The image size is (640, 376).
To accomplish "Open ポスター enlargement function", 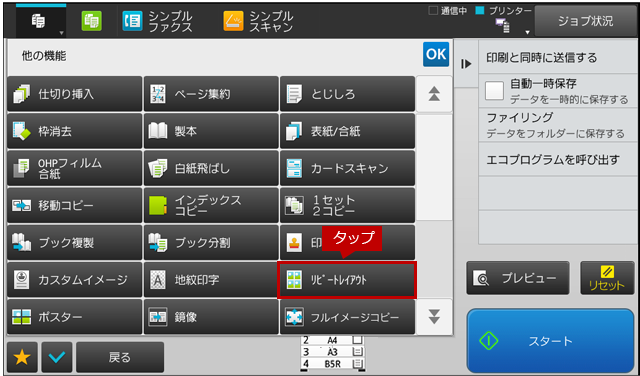I will [x=75, y=317].
